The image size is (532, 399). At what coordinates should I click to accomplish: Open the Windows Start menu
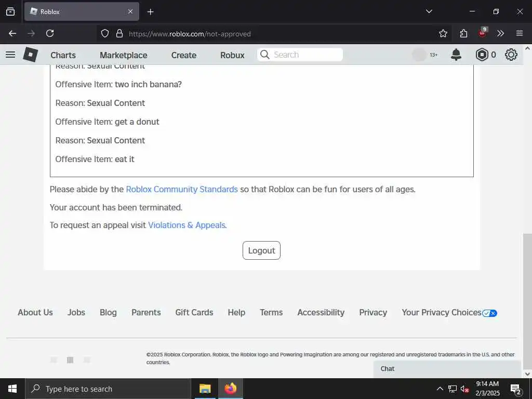click(x=12, y=389)
